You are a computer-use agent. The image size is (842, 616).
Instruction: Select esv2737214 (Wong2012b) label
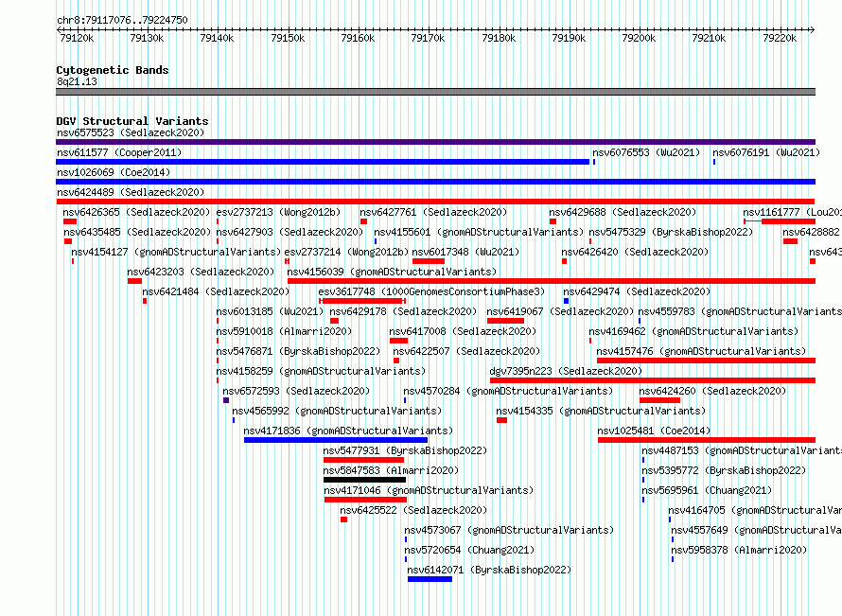[346, 252]
